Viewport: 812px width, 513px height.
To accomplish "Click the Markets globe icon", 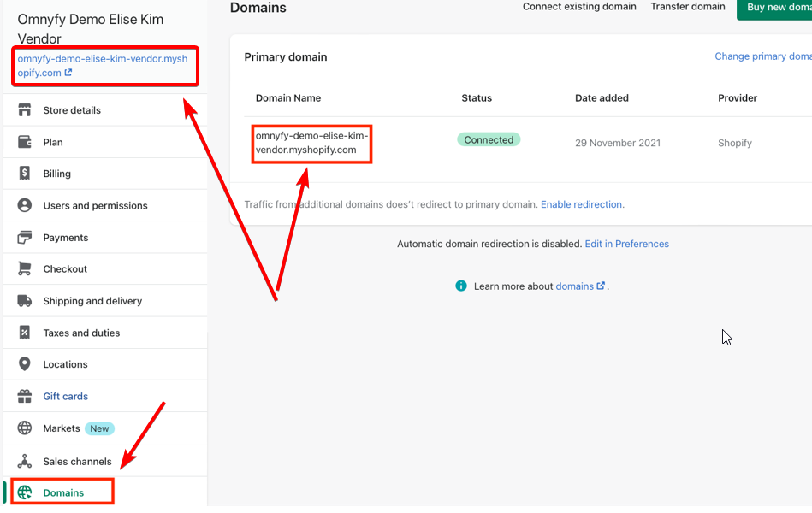I will 24,428.
